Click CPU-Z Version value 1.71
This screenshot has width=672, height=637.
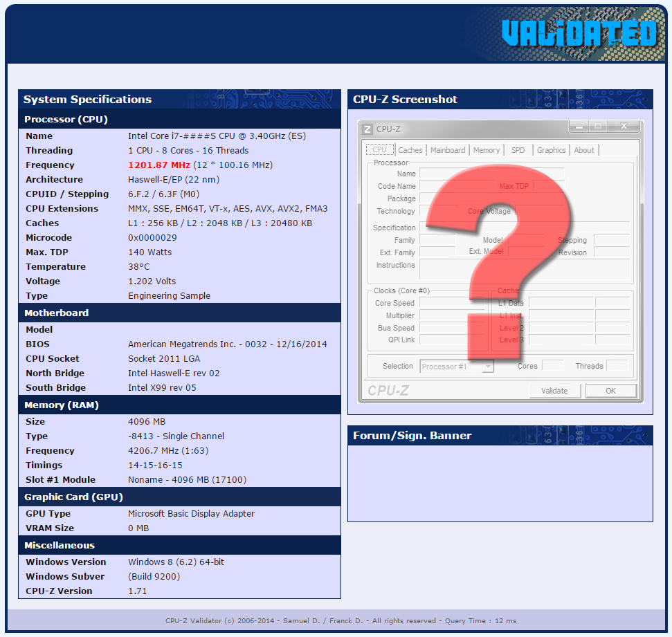[x=138, y=591]
